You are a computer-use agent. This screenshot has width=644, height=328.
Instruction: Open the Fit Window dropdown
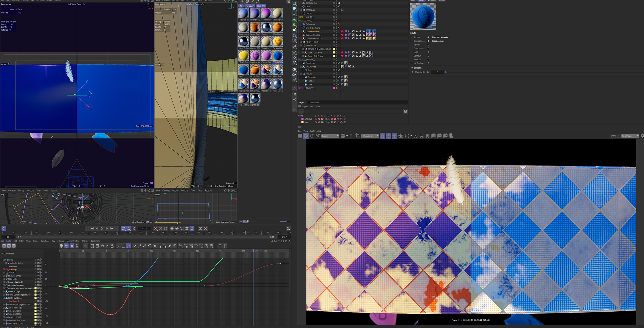click(630, 136)
